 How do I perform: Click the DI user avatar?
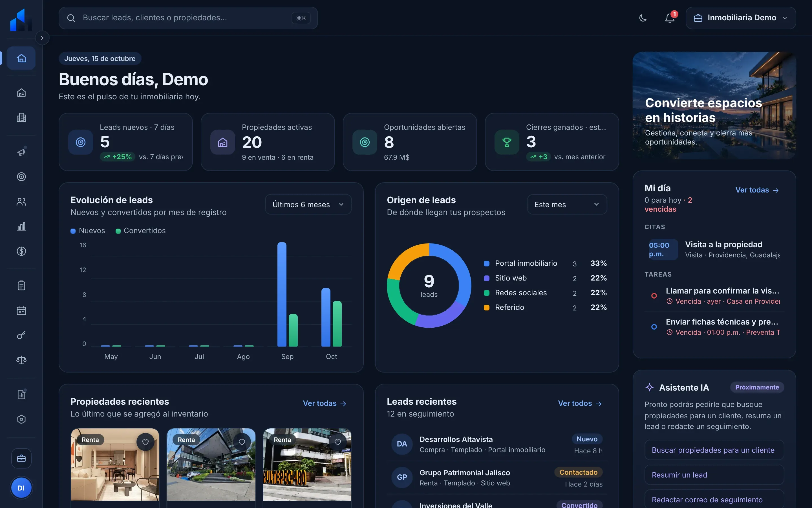pos(21,488)
